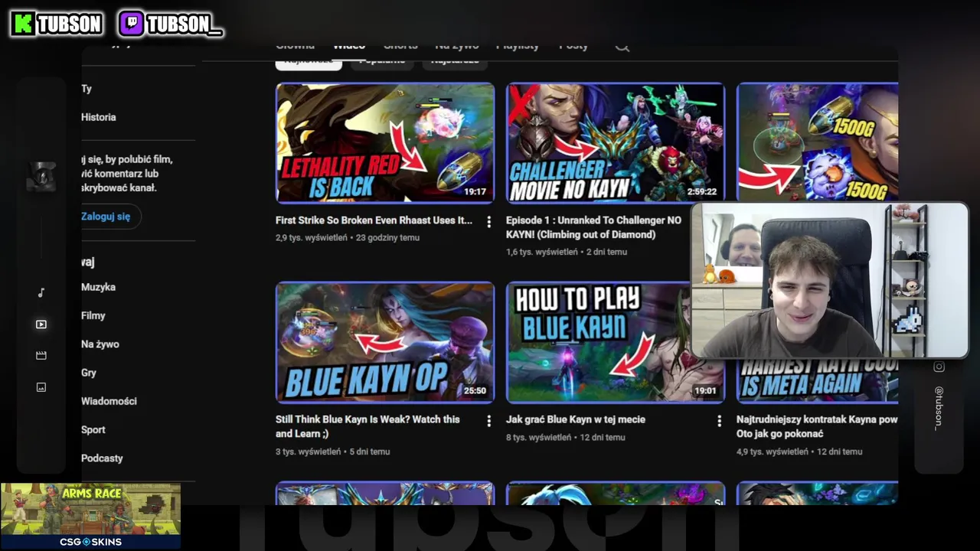Open Sport in the explore list

click(x=93, y=430)
